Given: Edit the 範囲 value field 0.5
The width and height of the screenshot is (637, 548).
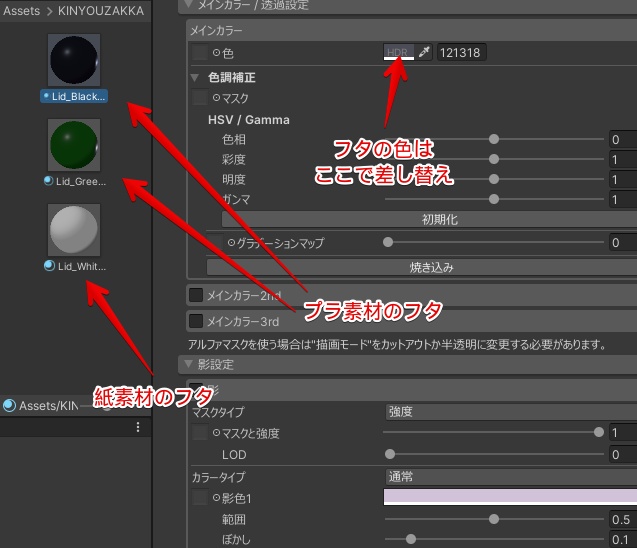Looking at the screenshot, I should tap(623, 519).
